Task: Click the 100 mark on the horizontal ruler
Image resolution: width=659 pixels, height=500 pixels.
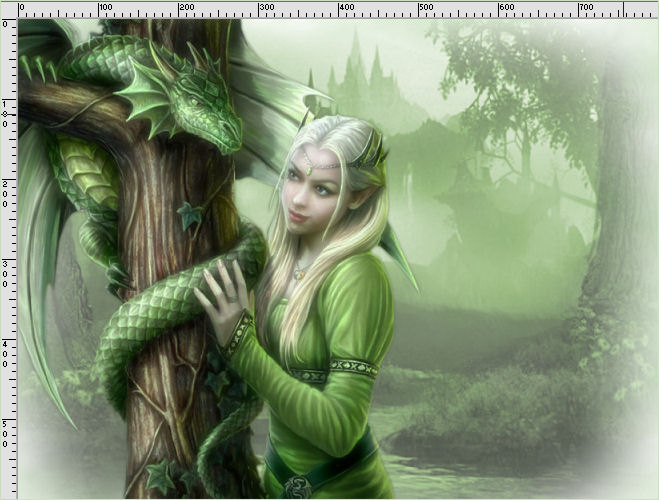Action: point(106,8)
